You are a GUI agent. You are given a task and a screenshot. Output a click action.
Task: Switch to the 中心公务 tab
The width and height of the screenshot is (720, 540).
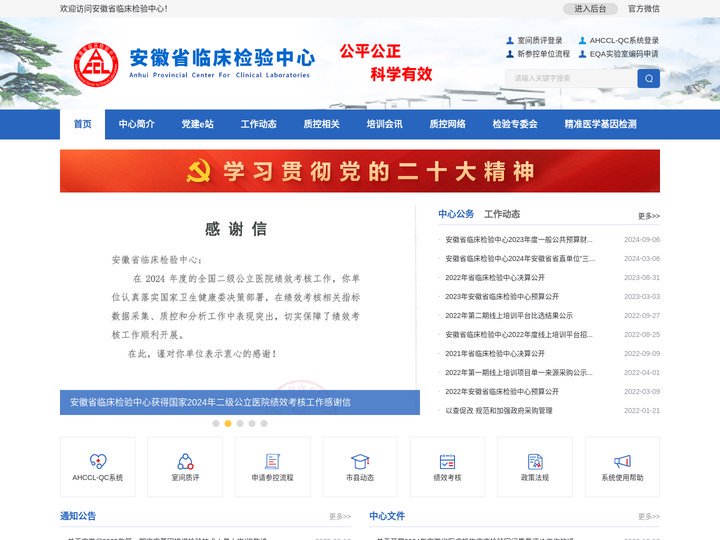[456, 214]
